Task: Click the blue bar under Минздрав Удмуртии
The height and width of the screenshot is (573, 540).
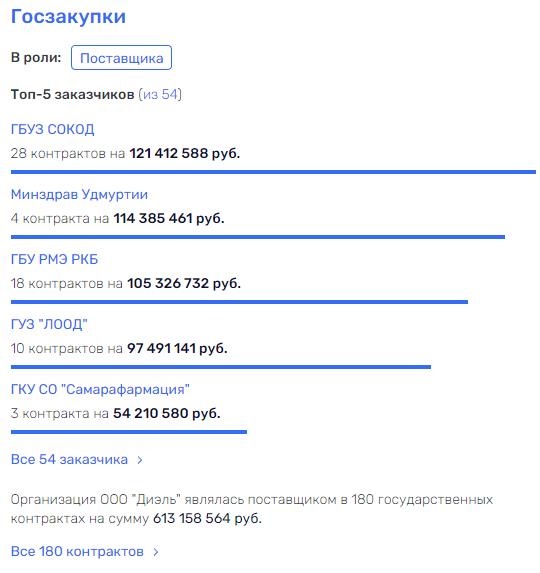Action: pos(258,237)
